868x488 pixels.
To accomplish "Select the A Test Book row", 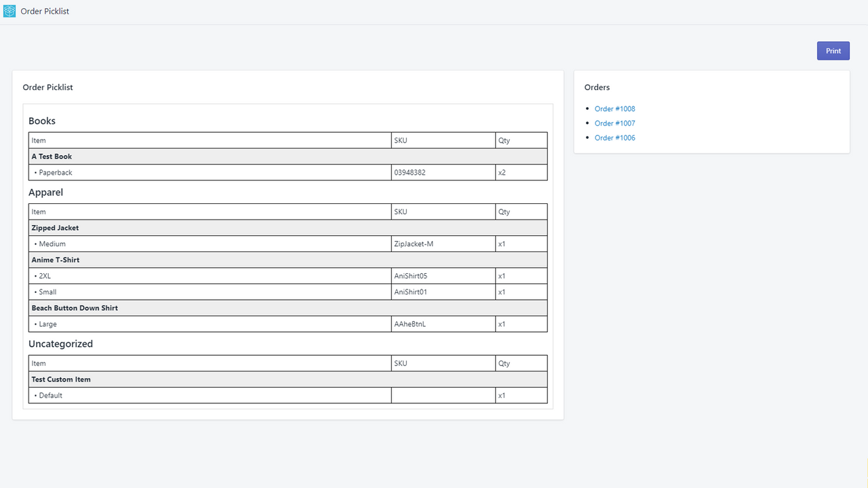I will click(x=288, y=157).
